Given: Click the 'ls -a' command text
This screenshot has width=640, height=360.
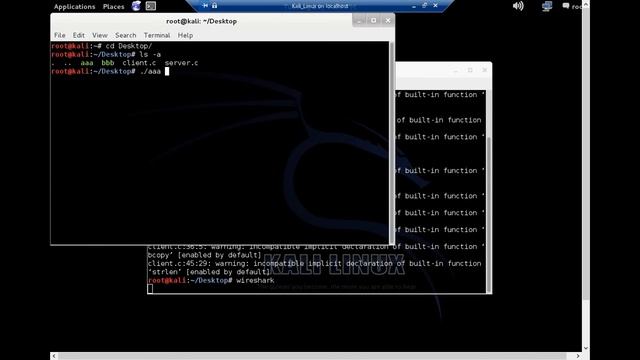Looking at the screenshot, I should [150, 54].
